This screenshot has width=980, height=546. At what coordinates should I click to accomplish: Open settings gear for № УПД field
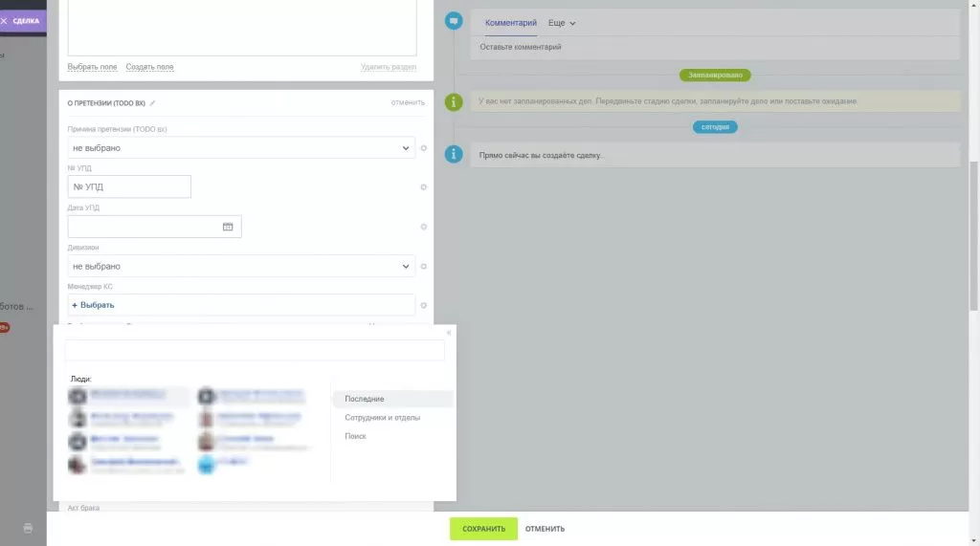tap(423, 187)
